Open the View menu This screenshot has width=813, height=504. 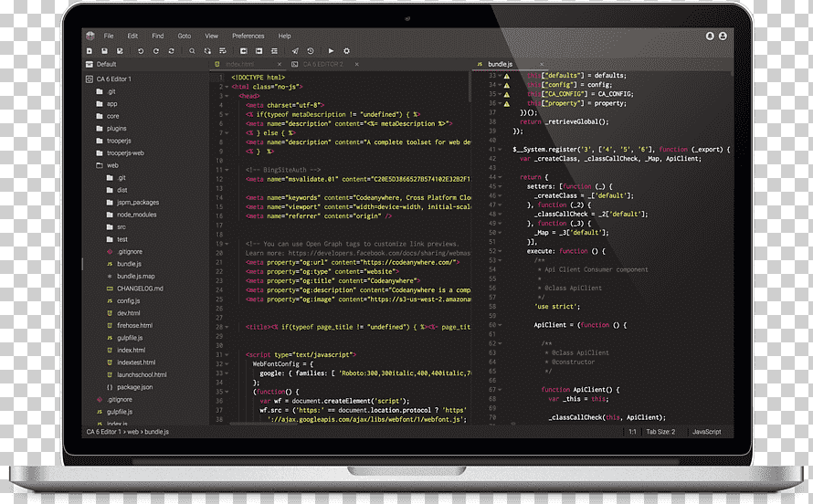click(212, 36)
